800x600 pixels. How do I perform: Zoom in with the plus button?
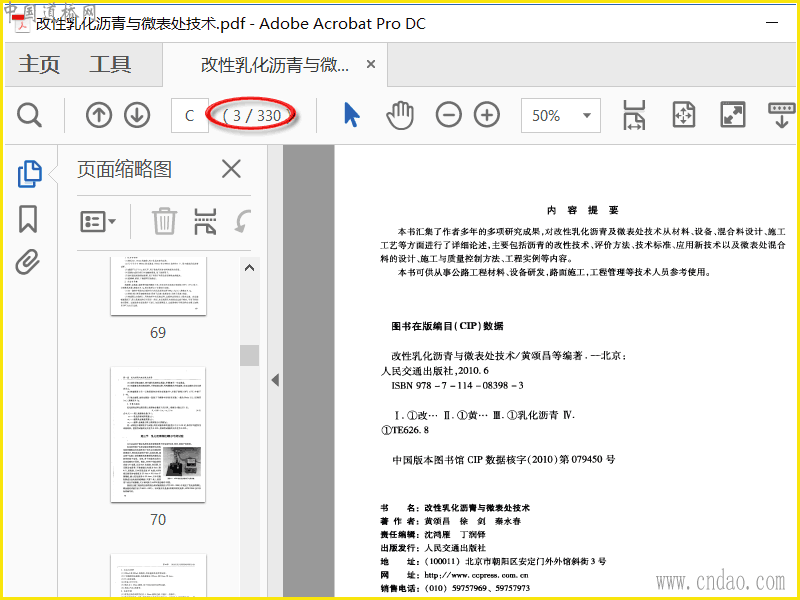487,115
